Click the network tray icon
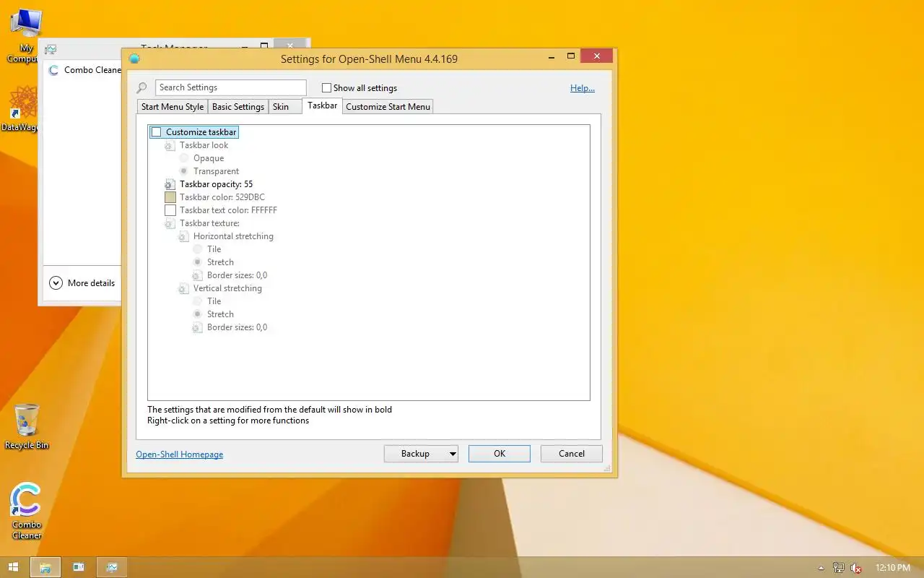The height and width of the screenshot is (578, 924). (x=839, y=568)
